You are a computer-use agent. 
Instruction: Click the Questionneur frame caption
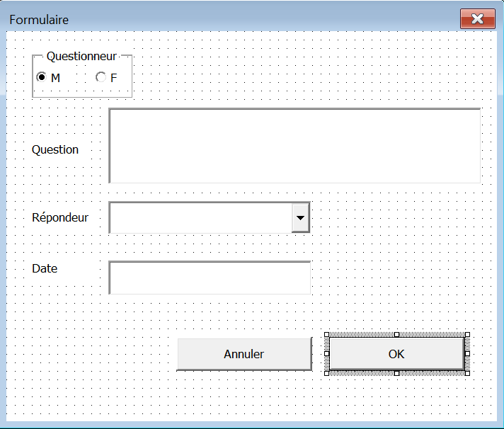[x=81, y=57]
